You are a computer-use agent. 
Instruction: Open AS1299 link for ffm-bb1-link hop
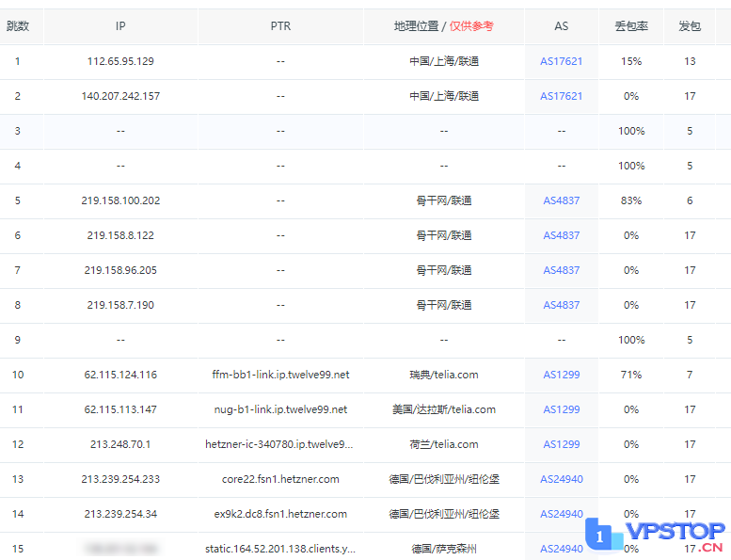coord(561,375)
